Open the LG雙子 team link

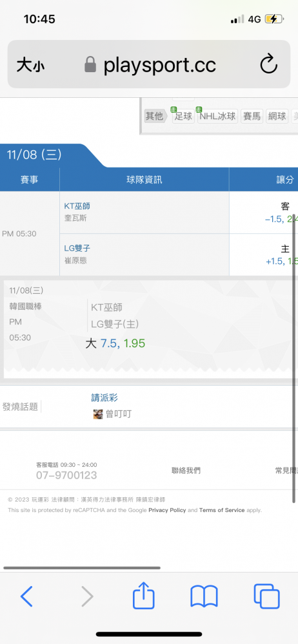pyautogui.click(x=77, y=248)
